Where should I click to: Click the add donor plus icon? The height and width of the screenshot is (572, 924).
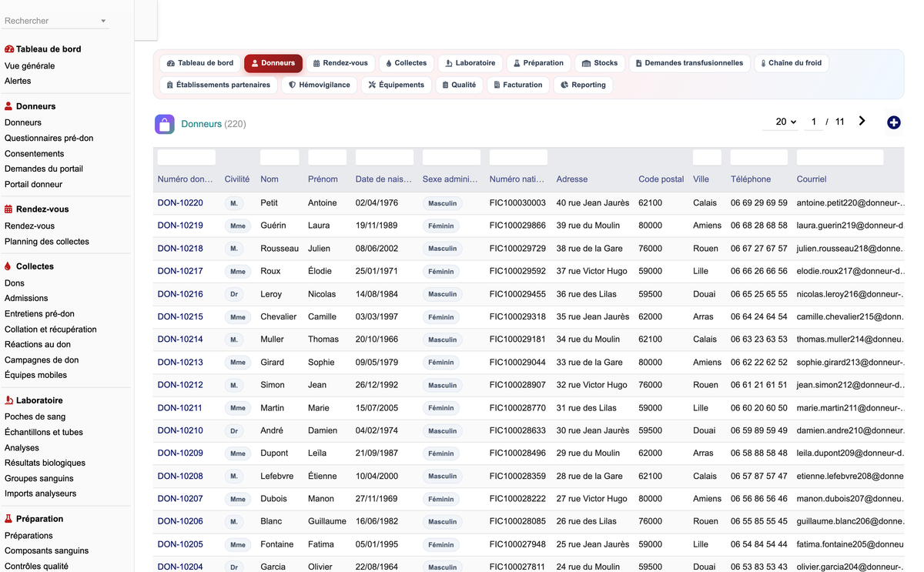(x=893, y=122)
